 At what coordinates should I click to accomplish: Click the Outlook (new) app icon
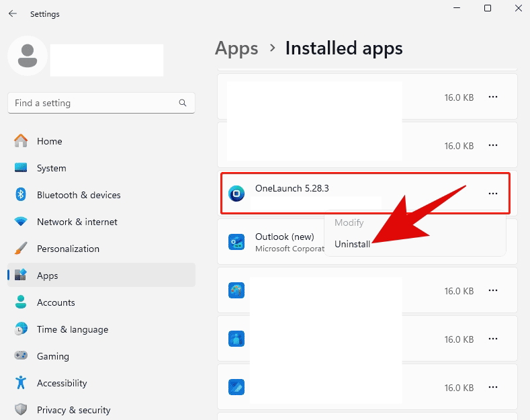tap(236, 242)
